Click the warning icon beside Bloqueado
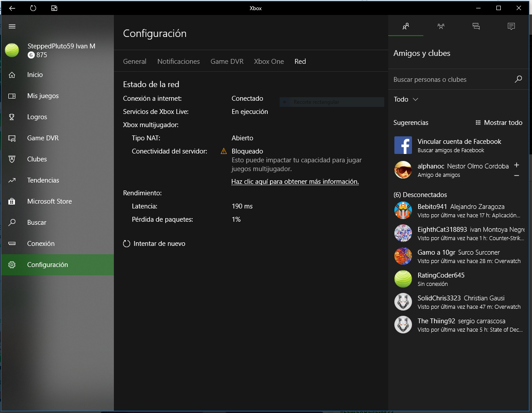This screenshot has width=532, height=413. click(224, 151)
